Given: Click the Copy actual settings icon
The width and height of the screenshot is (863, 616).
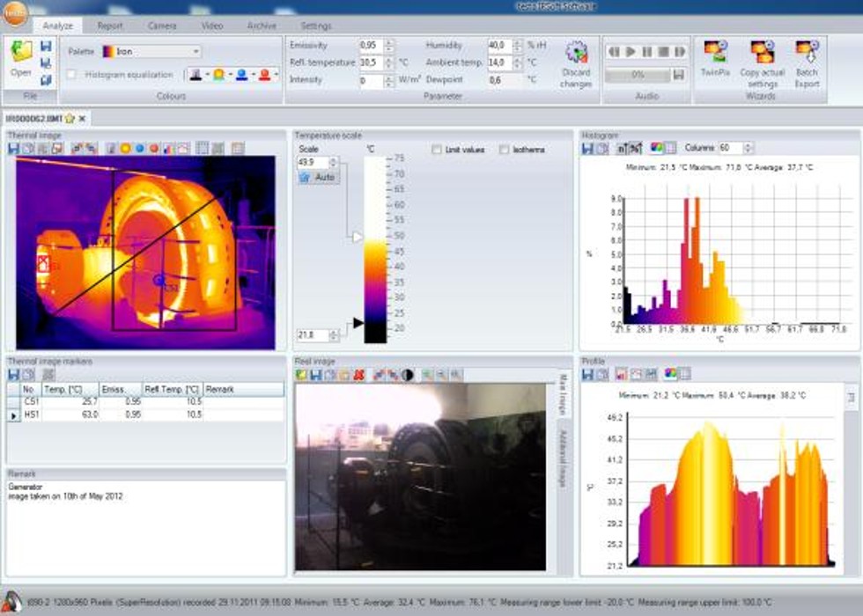Looking at the screenshot, I should pos(761,53).
